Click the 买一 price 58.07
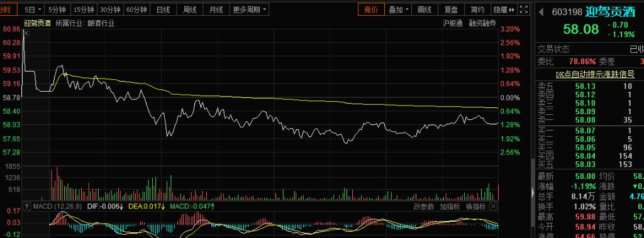The width and height of the screenshot is (644, 238). point(585,131)
